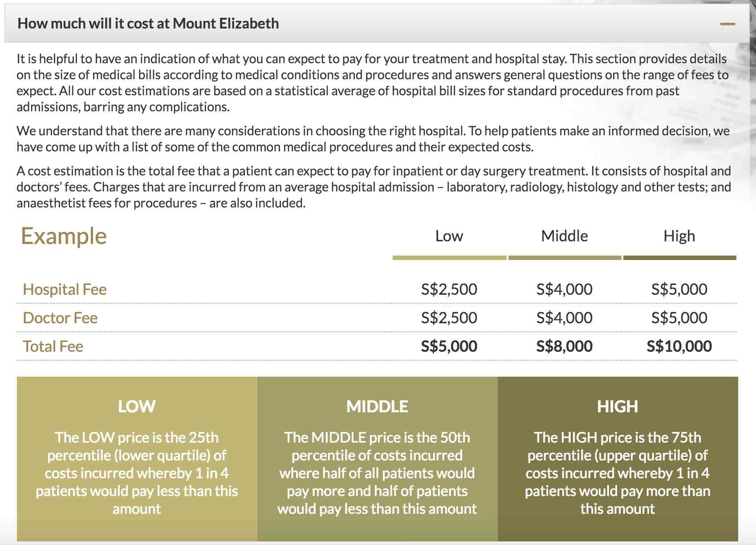Click the color bar under Low
Screen dimensions: 756x545
tap(449, 258)
